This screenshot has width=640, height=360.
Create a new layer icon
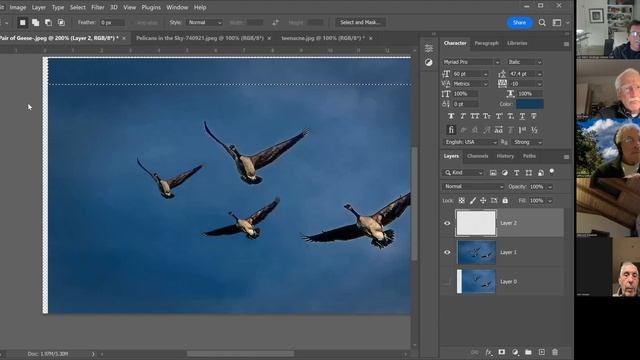(x=542, y=352)
